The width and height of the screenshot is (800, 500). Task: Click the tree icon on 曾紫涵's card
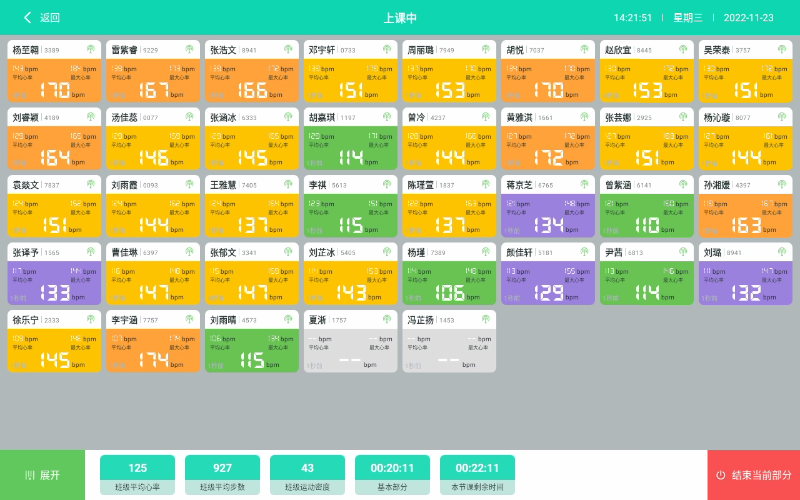681,185
